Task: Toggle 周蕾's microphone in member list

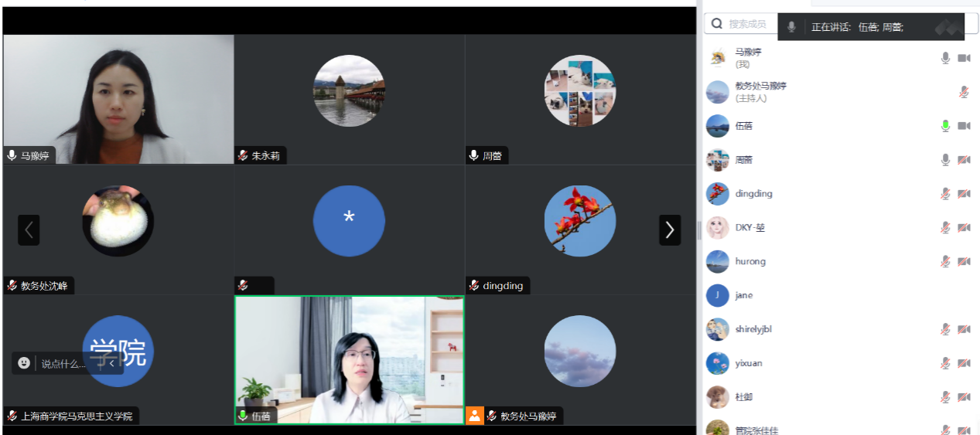Action: tap(944, 160)
